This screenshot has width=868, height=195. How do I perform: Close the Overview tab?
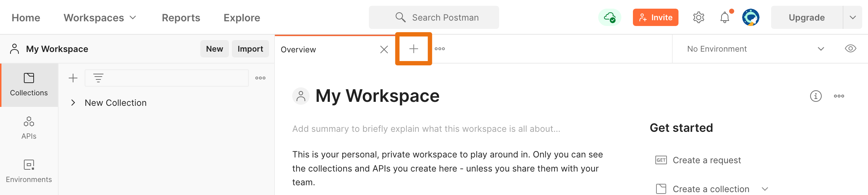[x=384, y=49]
